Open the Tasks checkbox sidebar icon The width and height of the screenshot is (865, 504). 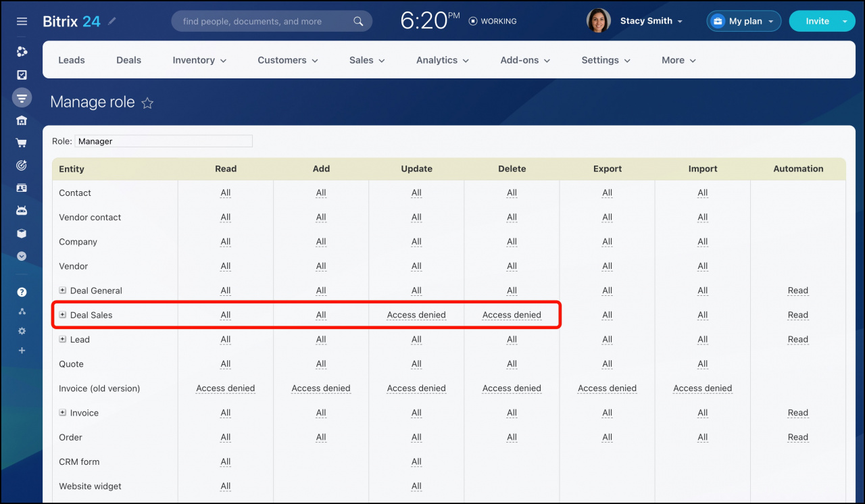[x=22, y=75]
